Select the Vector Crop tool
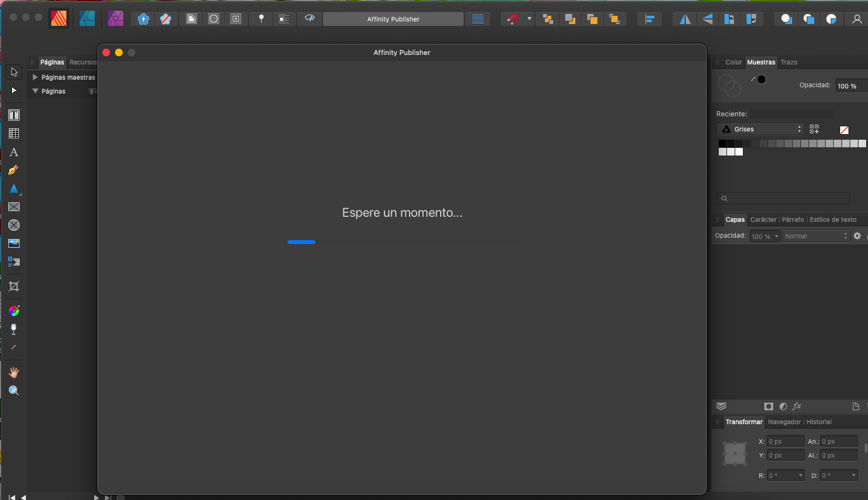 click(13, 286)
